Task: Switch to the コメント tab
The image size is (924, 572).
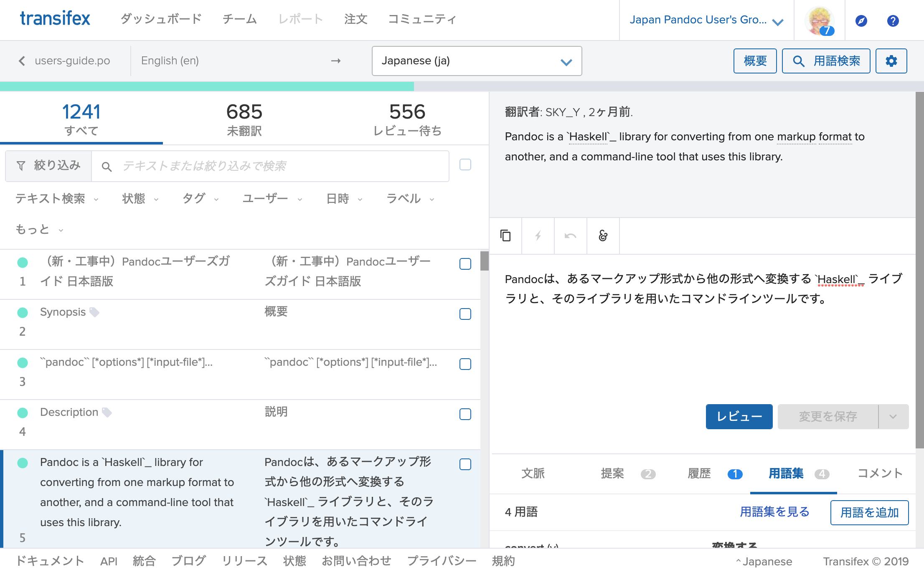Action: click(x=880, y=473)
